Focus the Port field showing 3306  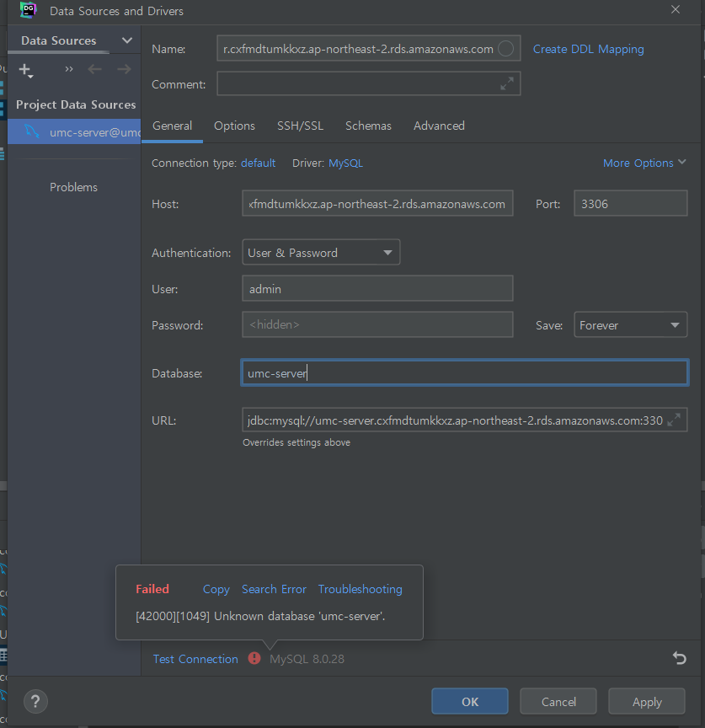coord(630,203)
